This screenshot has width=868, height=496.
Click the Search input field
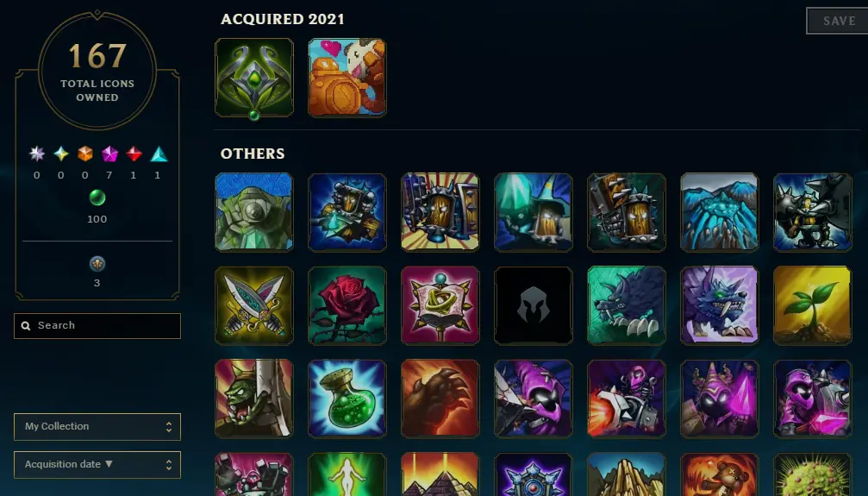click(97, 326)
